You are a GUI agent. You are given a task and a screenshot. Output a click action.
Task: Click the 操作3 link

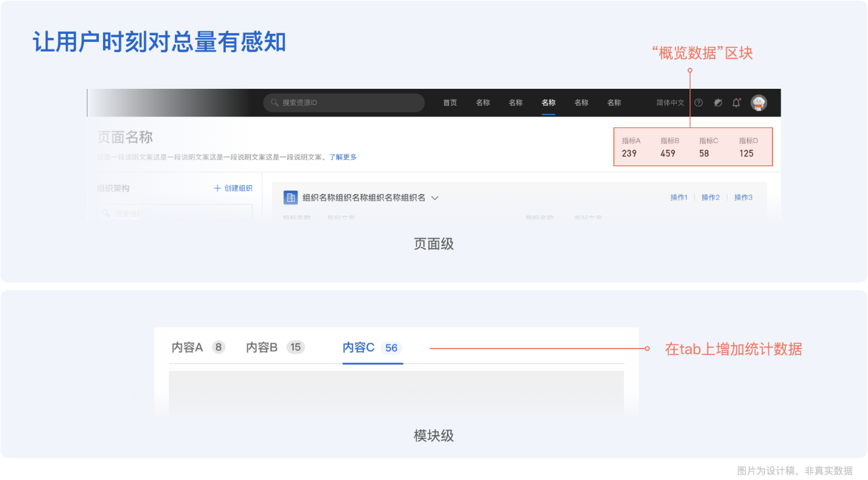743,197
